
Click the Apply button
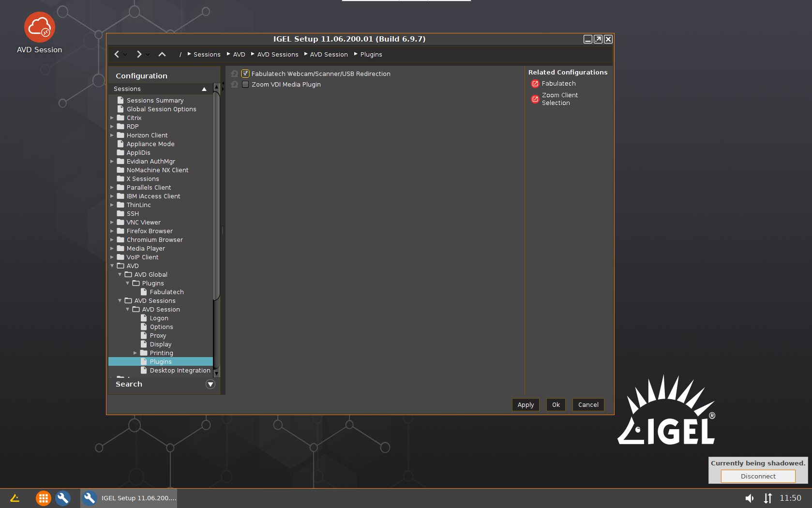pos(526,405)
